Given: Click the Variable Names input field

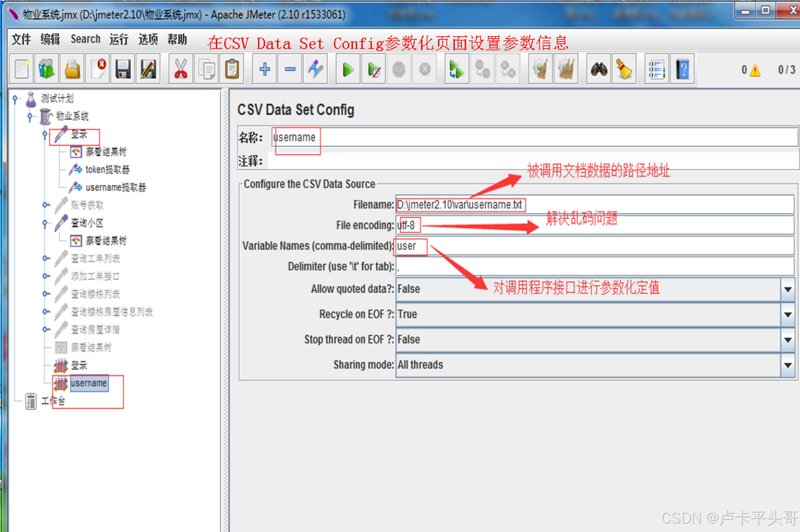Looking at the screenshot, I should [595, 246].
